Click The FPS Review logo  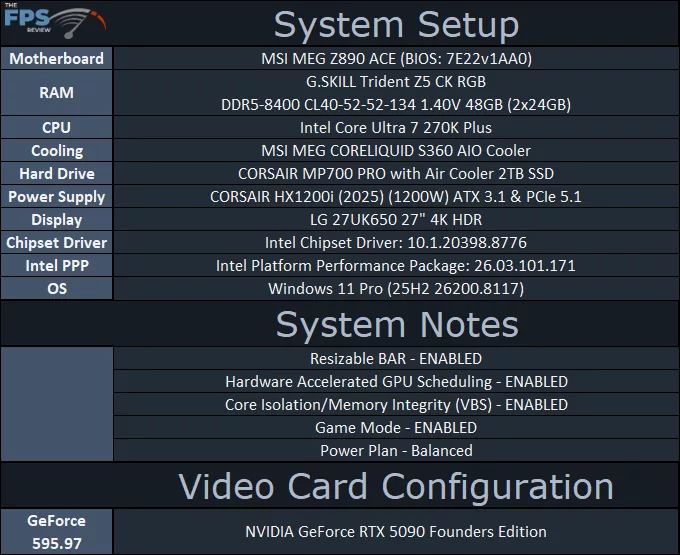(55, 20)
